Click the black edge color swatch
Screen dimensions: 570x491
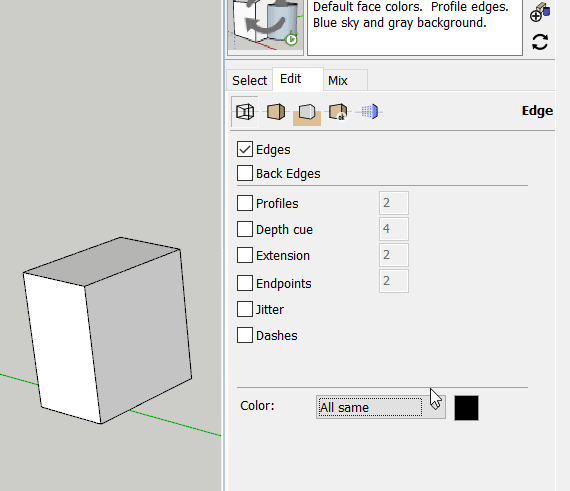coord(466,408)
